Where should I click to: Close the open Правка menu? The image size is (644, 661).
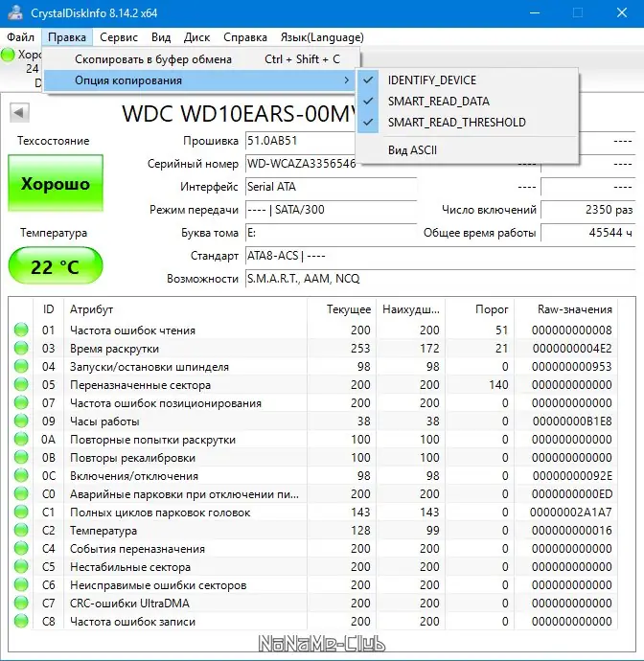coord(67,37)
